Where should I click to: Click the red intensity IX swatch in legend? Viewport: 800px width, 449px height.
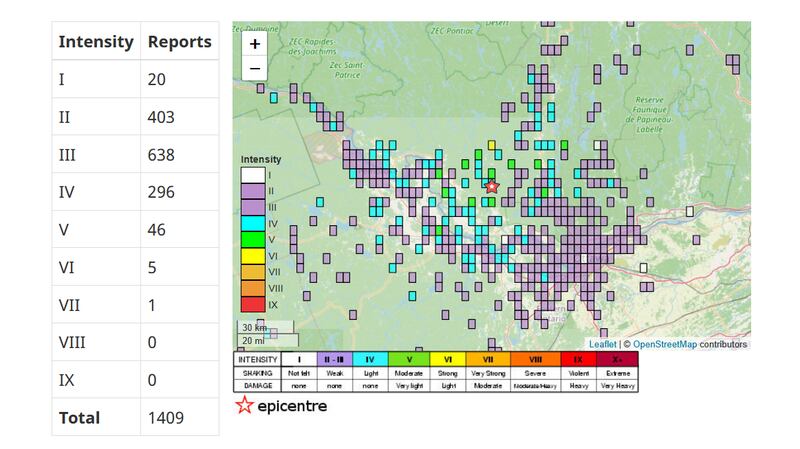pyautogui.click(x=253, y=305)
